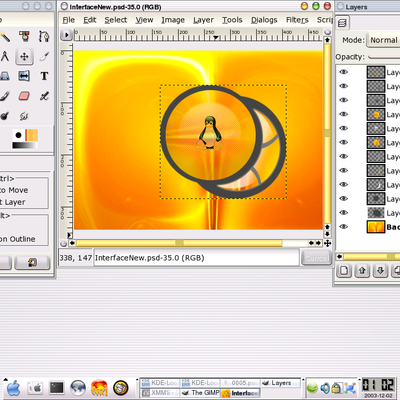The height and width of the screenshot is (400, 400).
Task: Select the Paths pen tool
Action: pyautogui.click(x=44, y=36)
